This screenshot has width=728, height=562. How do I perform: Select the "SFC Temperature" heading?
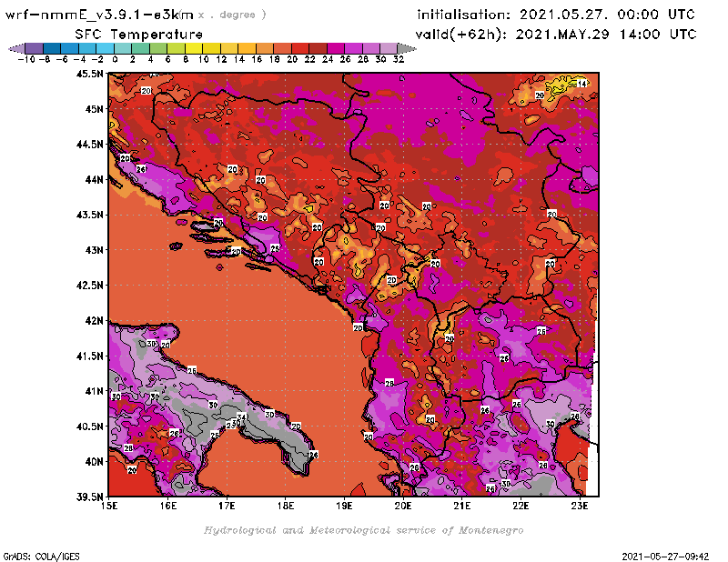click(x=139, y=35)
